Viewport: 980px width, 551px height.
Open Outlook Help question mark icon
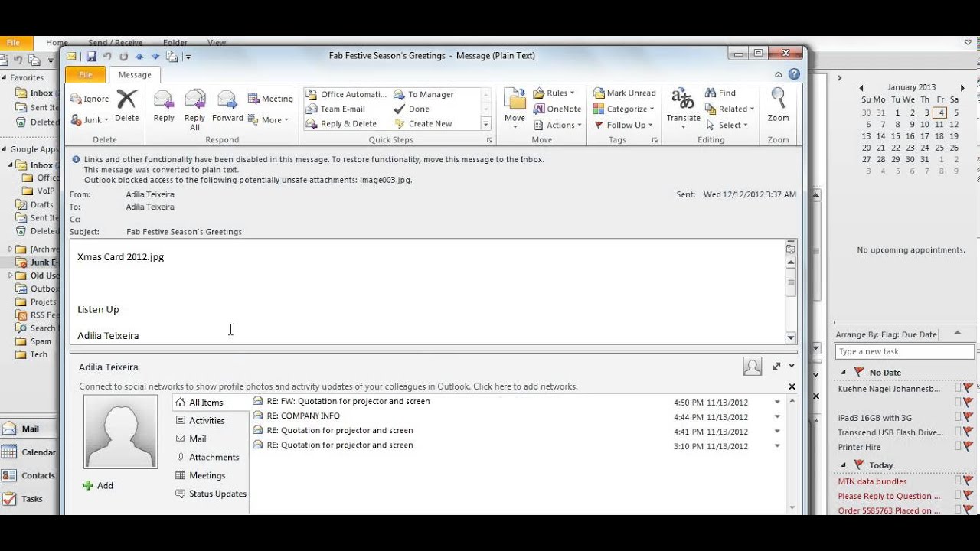[794, 74]
